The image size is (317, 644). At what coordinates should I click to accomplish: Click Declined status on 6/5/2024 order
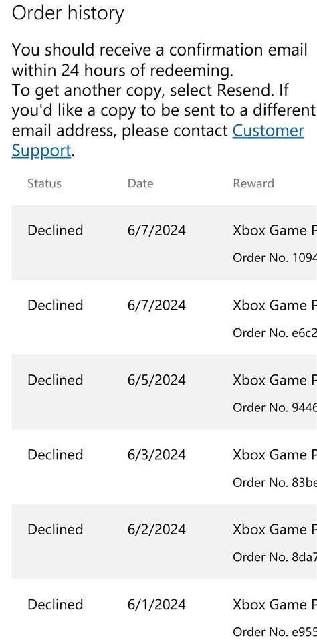pos(55,380)
